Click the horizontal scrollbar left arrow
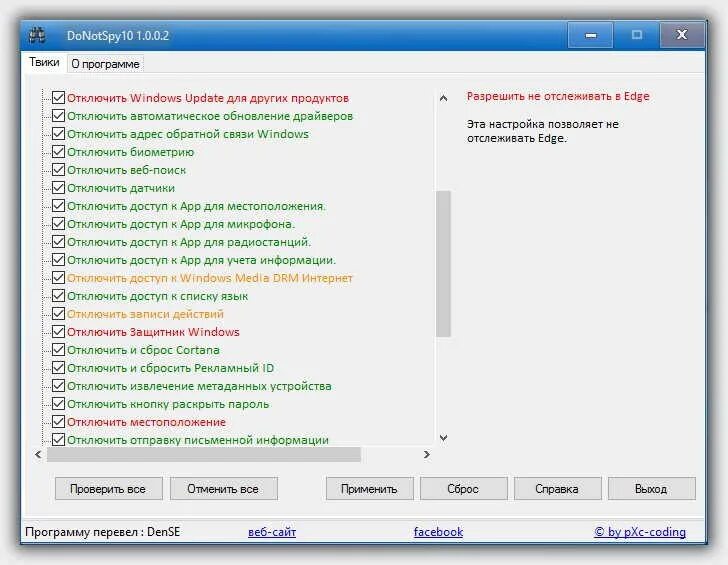Viewport: 728px width, 565px height. tap(39, 455)
